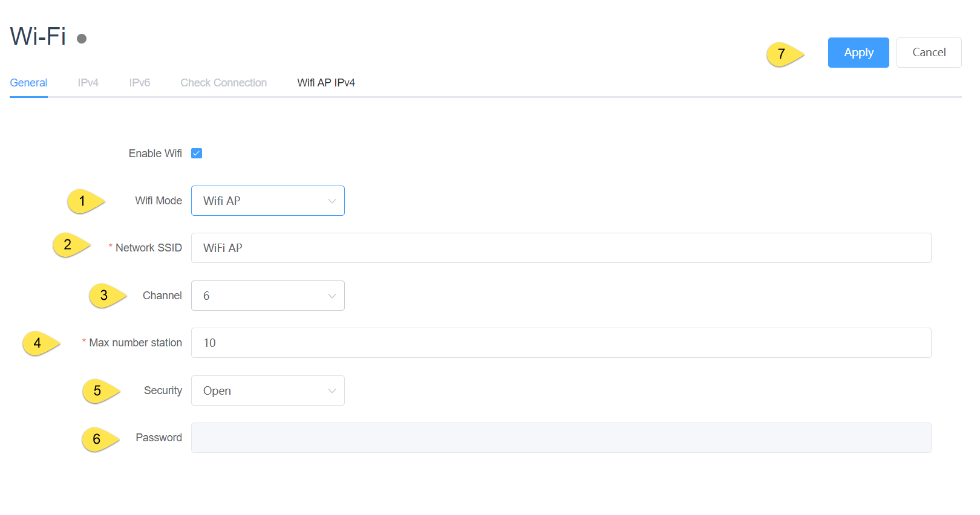The width and height of the screenshot is (980, 515).
Task: Uncheck the Enable Wifi checkbox
Action: coord(197,154)
